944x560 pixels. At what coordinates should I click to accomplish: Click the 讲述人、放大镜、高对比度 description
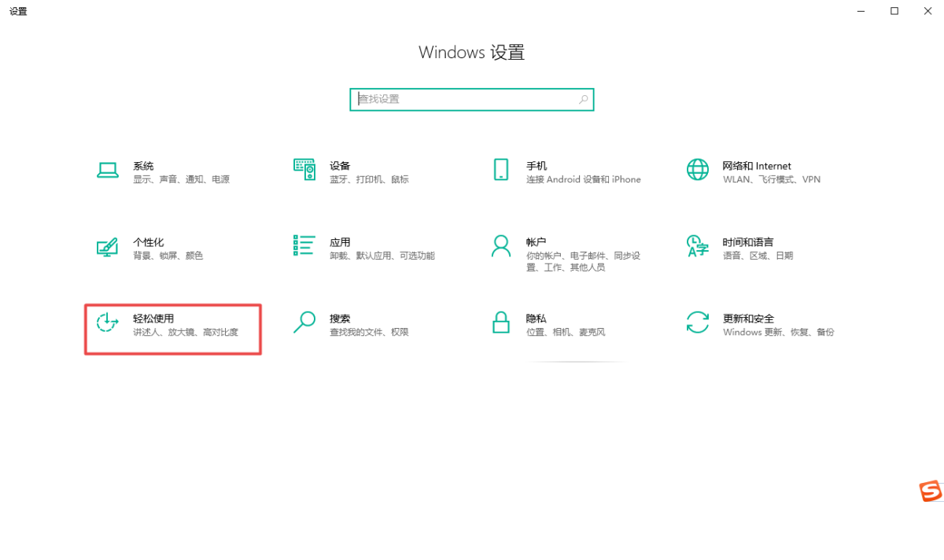186,332
